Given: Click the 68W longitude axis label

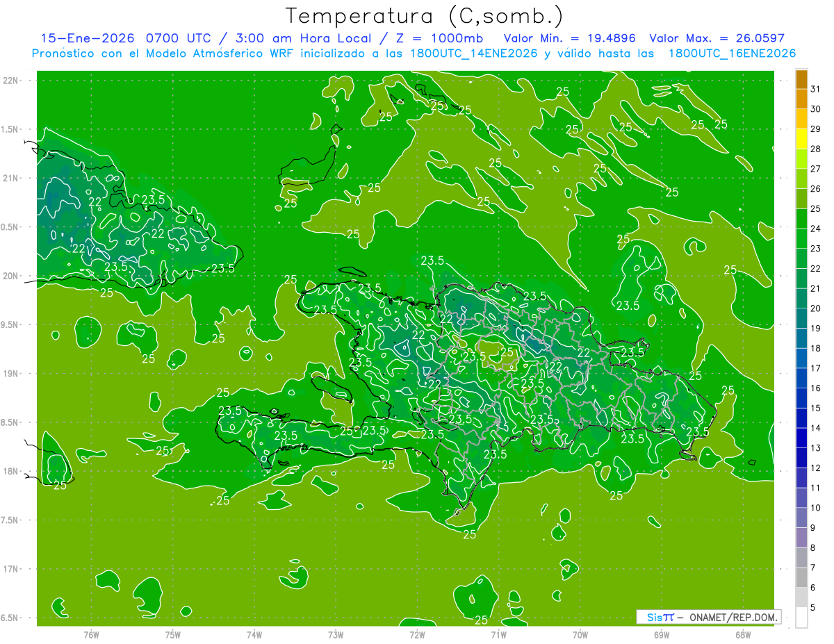Looking at the screenshot, I should click(x=743, y=634).
